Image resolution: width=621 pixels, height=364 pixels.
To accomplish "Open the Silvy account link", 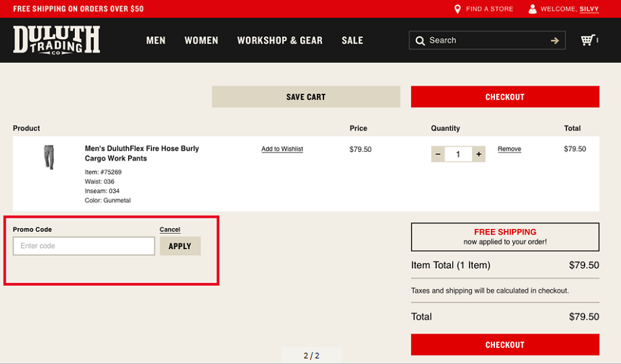I will click(589, 8).
